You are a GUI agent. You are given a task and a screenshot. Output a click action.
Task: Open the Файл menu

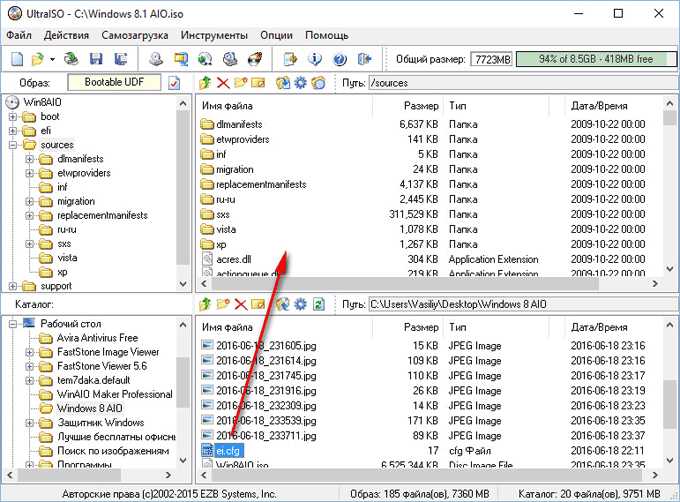point(19,36)
